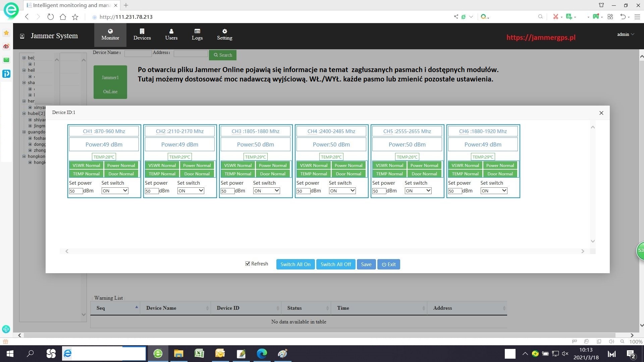
Task: Open the Devices menu tab
Action: 142,35
